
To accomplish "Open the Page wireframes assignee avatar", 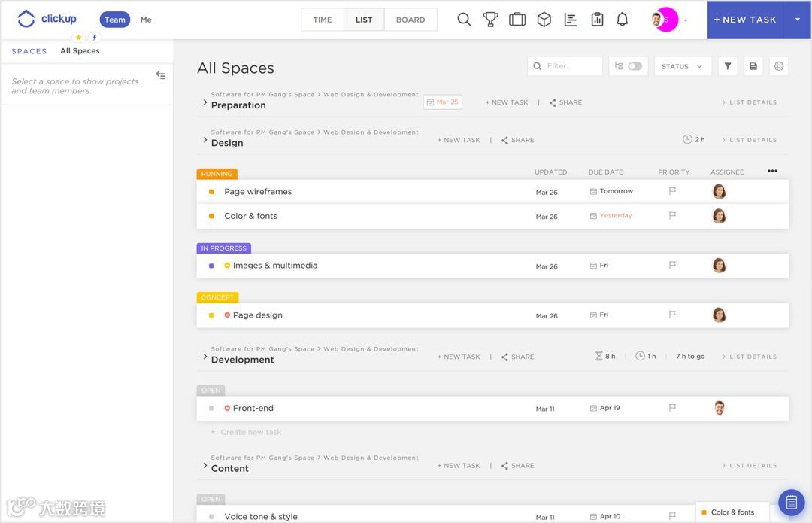I will (x=719, y=191).
